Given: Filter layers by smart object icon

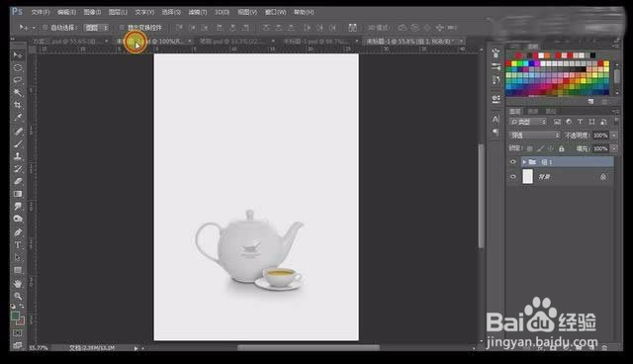Looking at the screenshot, I should tap(603, 122).
